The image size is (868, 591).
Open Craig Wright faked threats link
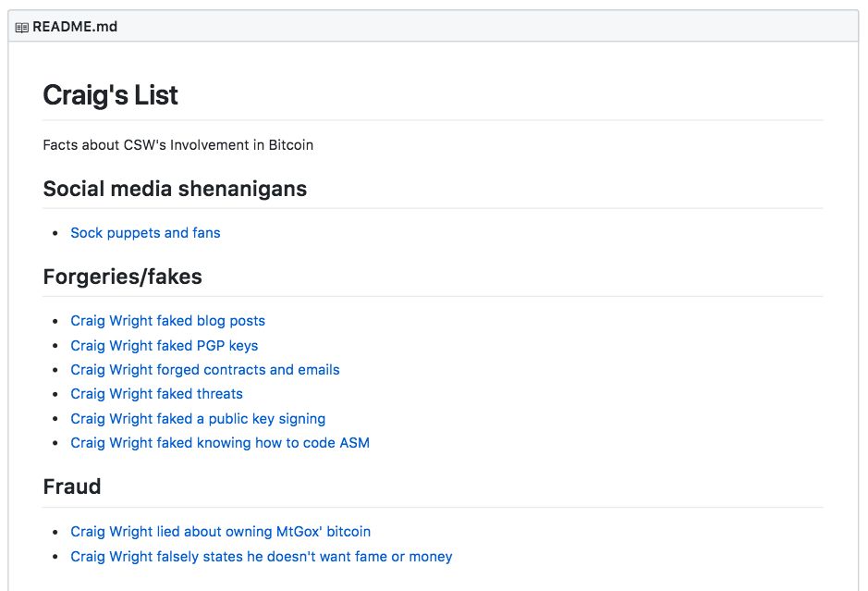point(156,394)
